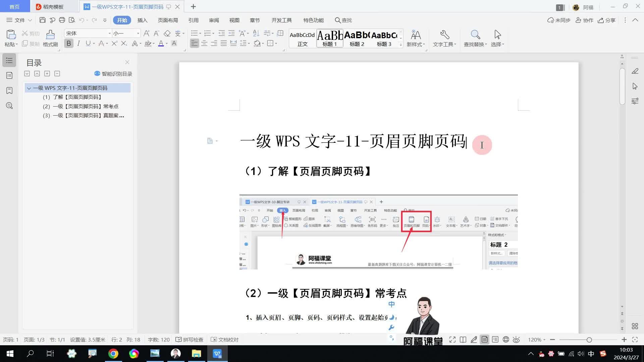Collapse the top-level outline tree item
644x362 pixels.
coord(29,88)
